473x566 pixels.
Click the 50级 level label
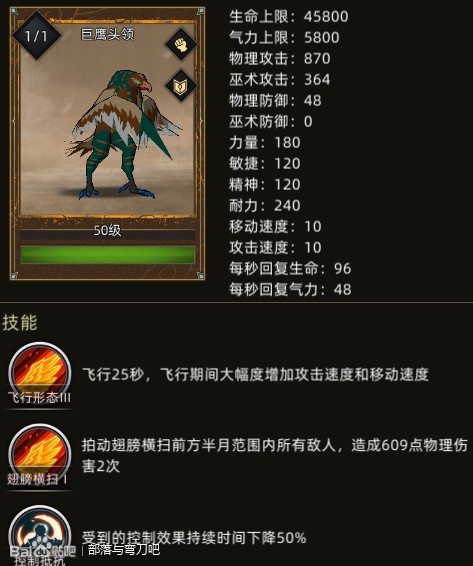[x=108, y=230]
